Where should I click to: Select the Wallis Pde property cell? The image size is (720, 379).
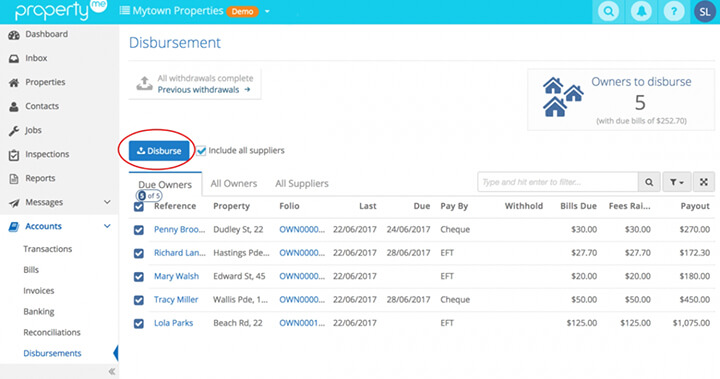[240, 300]
